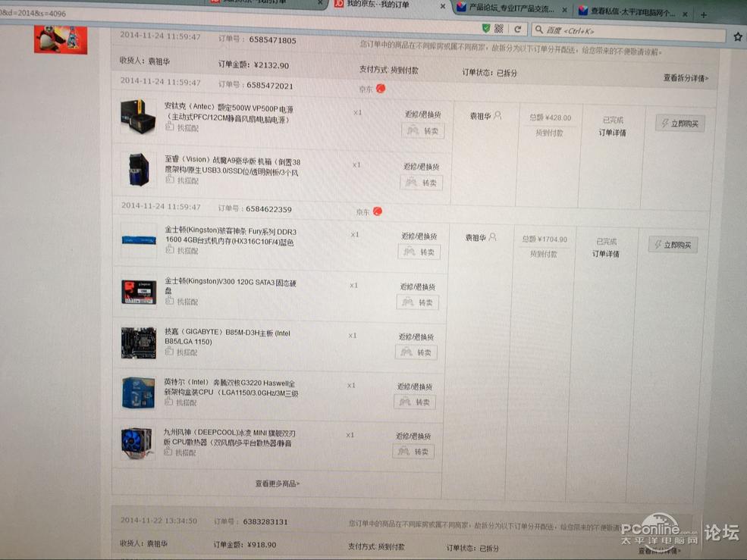The height and width of the screenshot is (560, 747).
Task: Click red JD icon for order 6585472021
Action: (381, 89)
